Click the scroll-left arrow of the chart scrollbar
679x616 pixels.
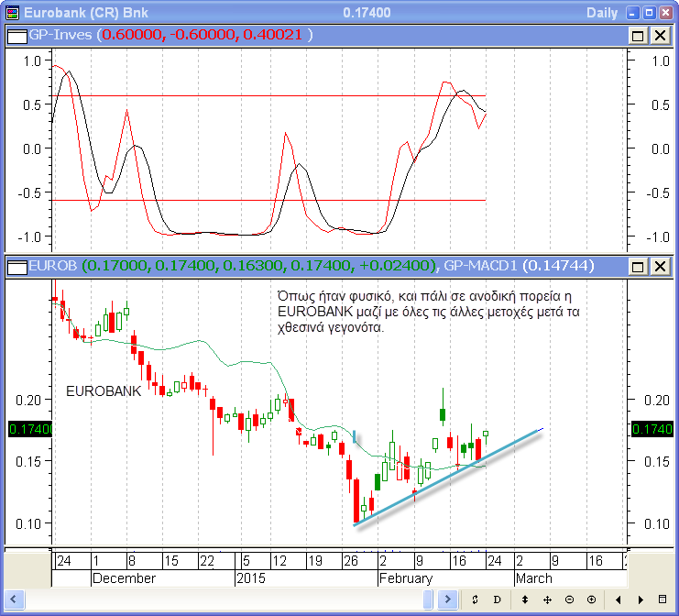(x=14, y=599)
